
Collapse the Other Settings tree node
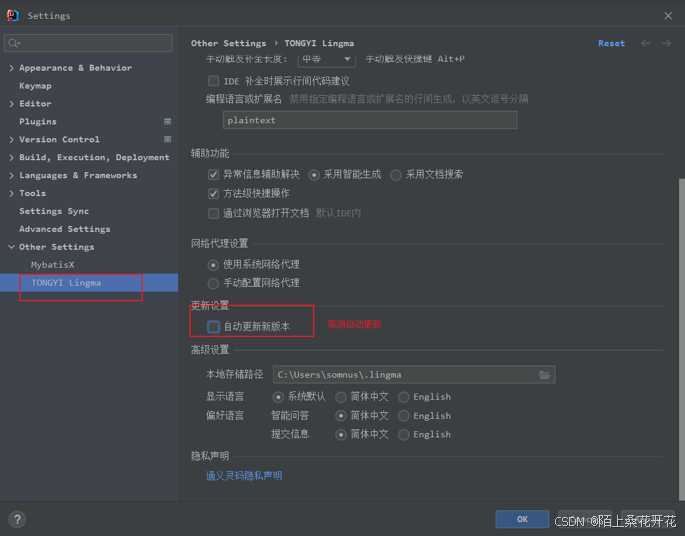11,247
